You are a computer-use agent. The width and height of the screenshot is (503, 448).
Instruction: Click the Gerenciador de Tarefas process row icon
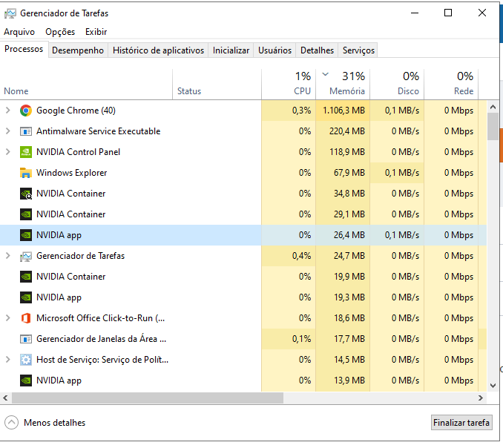click(26, 256)
